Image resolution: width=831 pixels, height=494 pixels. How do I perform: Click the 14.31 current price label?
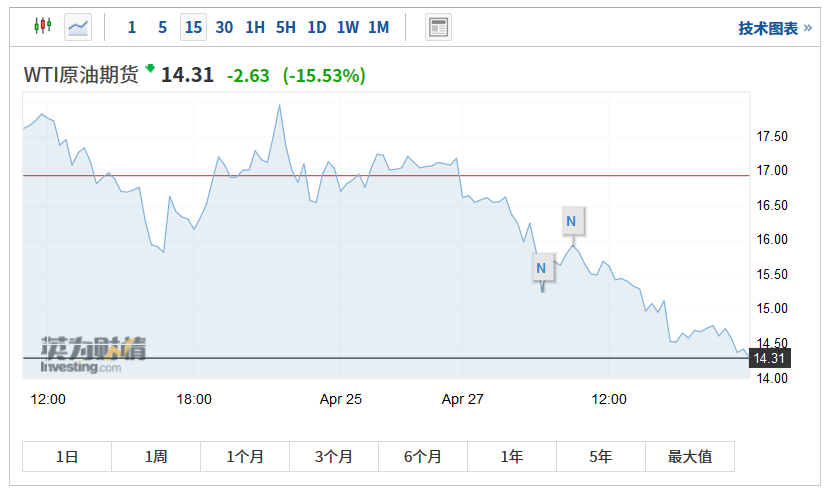pos(769,358)
